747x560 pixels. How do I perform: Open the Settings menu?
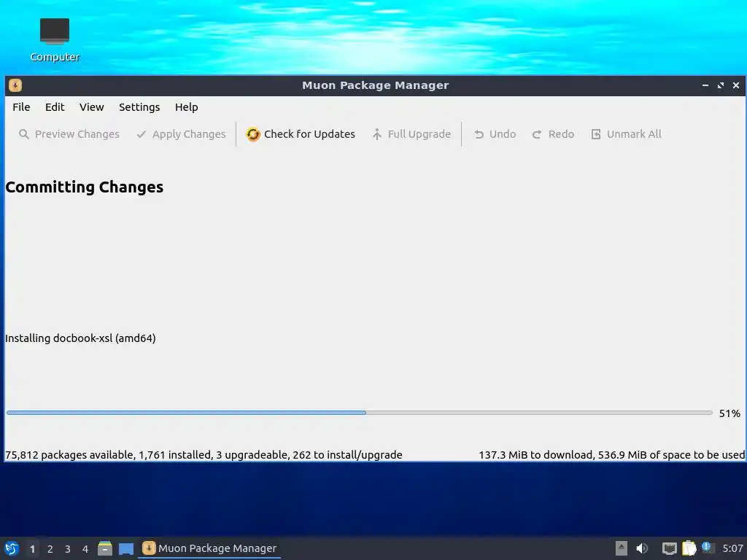[139, 107]
